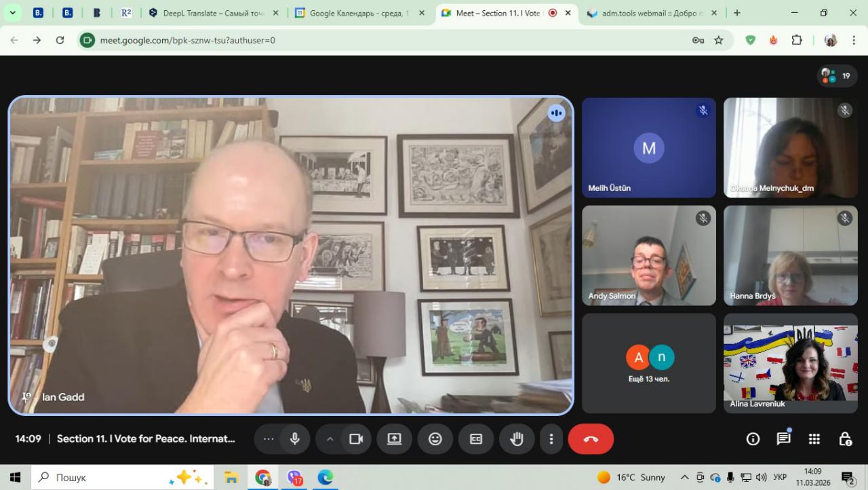Open more options three-dot menu in call bar
This screenshot has width=868, height=490.
tap(552, 439)
